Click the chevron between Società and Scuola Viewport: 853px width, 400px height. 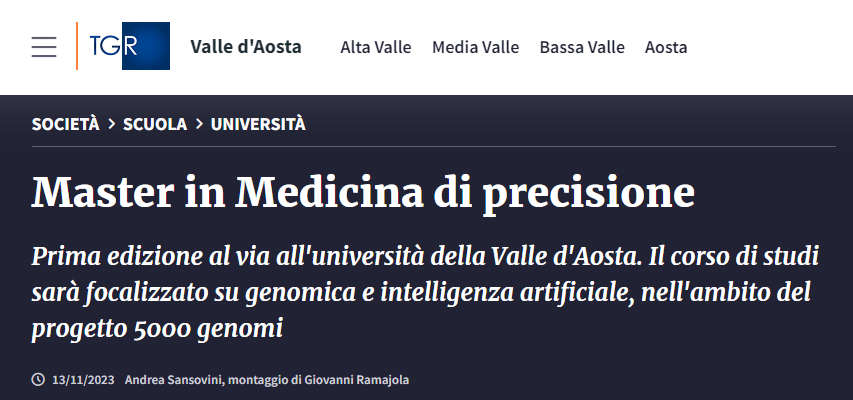click(x=111, y=124)
